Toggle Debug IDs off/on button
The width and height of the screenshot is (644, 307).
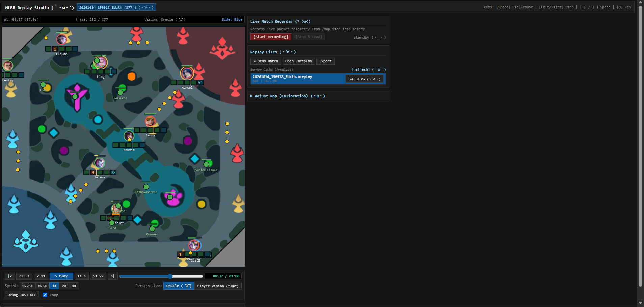[22, 295]
